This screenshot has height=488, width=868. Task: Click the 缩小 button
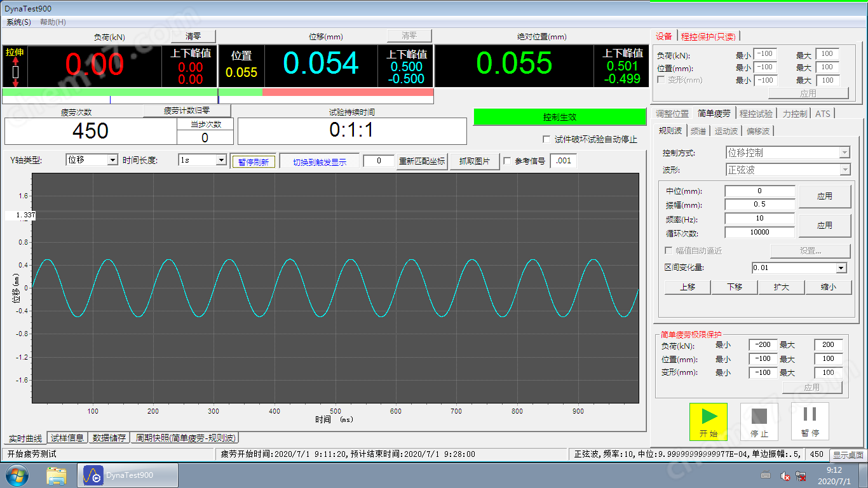[x=828, y=287]
